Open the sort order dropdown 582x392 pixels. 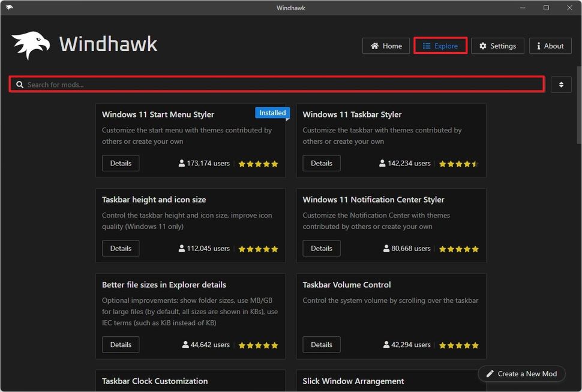(x=561, y=85)
